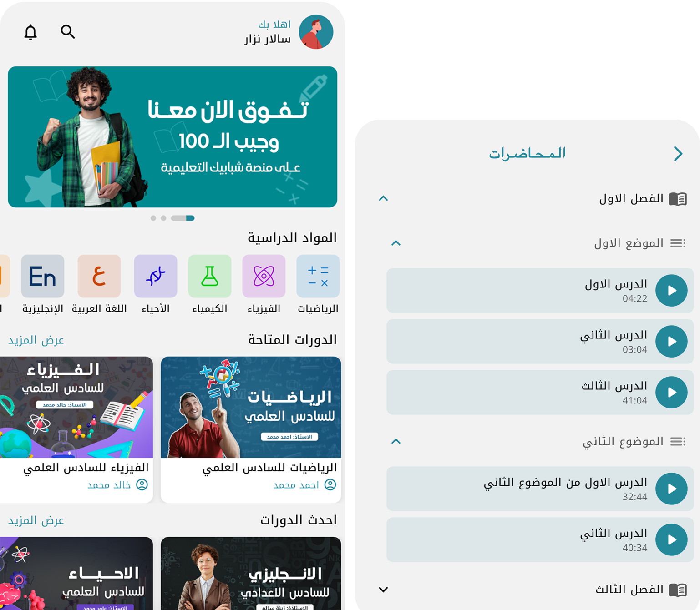This screenshot has height=610, width=700.
Task: Click الموضوع الثاني topic label
Action: pos(623,441)
